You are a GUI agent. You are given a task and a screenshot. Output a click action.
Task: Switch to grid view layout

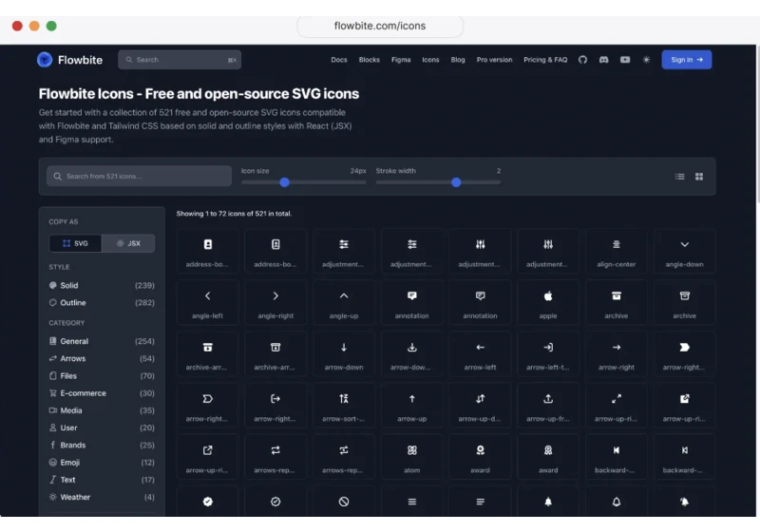click(699, 177)
